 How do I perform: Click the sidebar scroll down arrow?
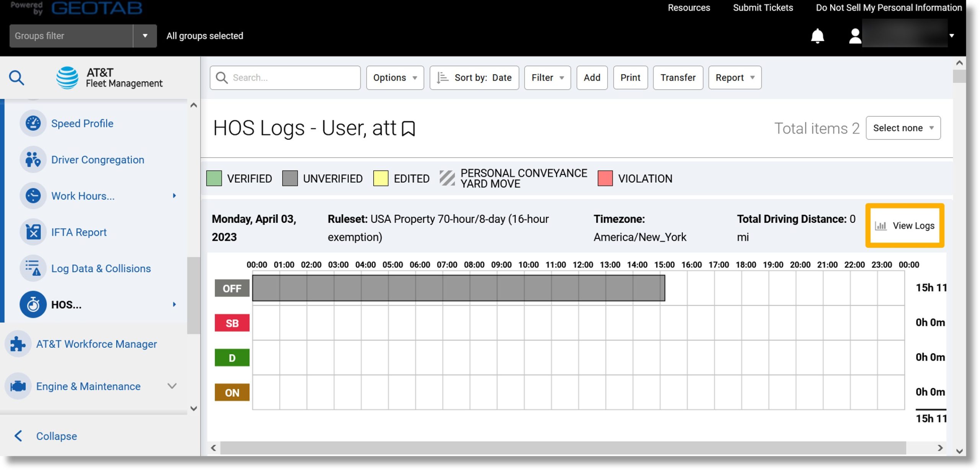(x=194, y=408)
